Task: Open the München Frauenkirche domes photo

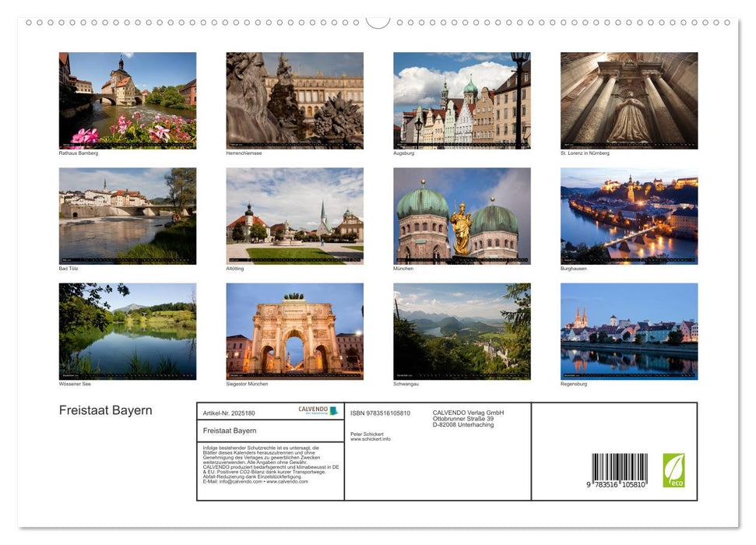Action: (x=461, y=215)
